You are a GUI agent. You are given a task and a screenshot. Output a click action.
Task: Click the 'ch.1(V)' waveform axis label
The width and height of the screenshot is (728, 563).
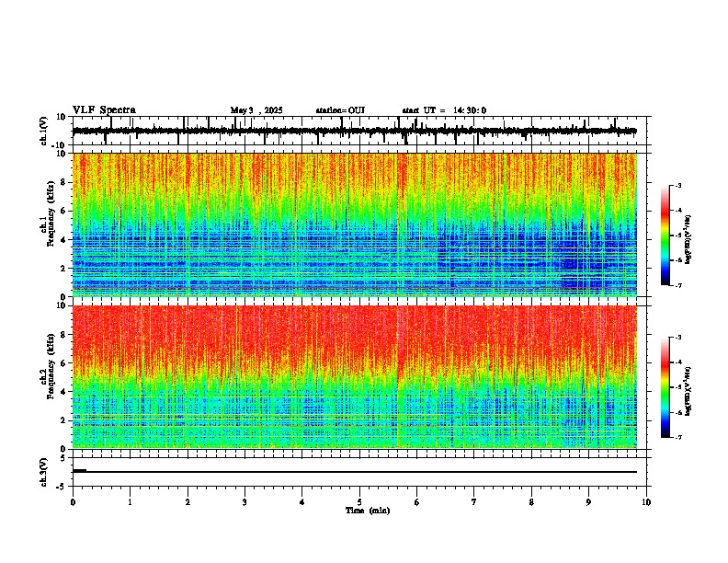pyautogui.click(x=44, y=131)
